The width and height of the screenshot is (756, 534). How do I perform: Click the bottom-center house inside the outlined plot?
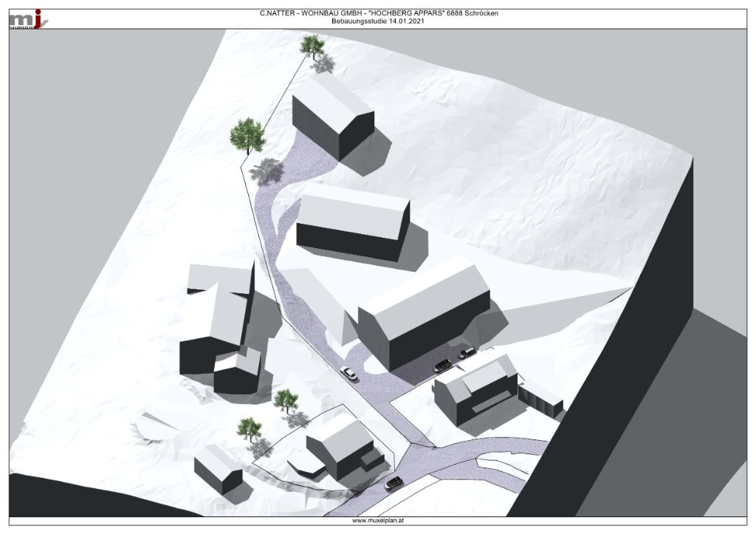341,446
